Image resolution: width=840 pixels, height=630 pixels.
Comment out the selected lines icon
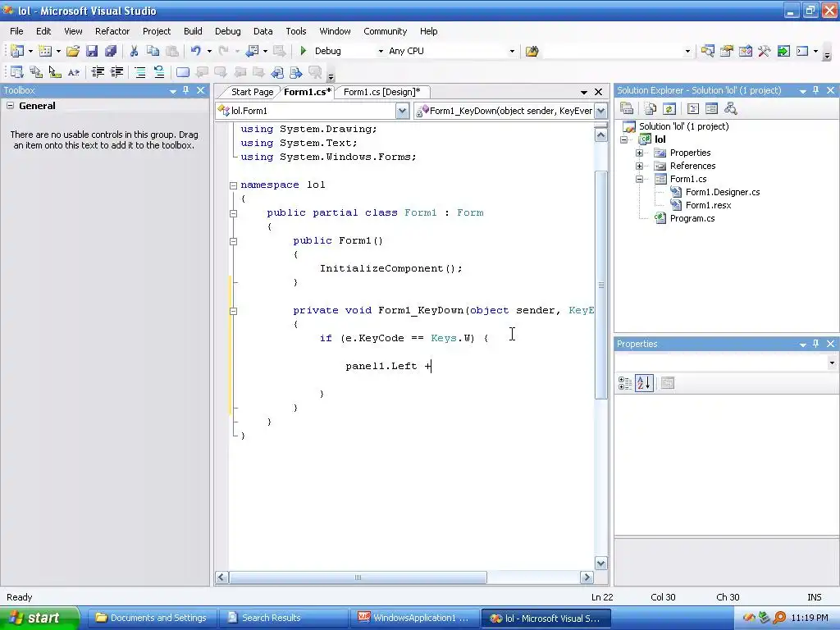[x=140, y=72]
